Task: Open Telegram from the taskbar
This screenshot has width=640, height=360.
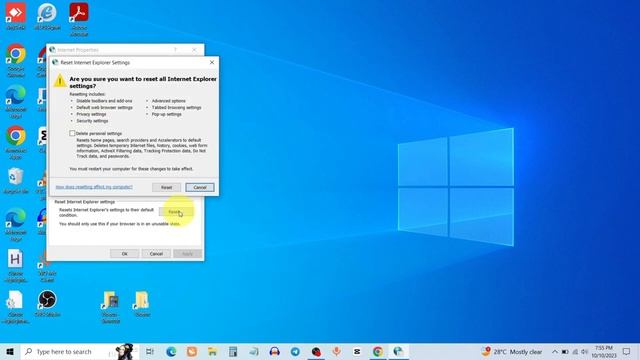Action: pos(295,351)
